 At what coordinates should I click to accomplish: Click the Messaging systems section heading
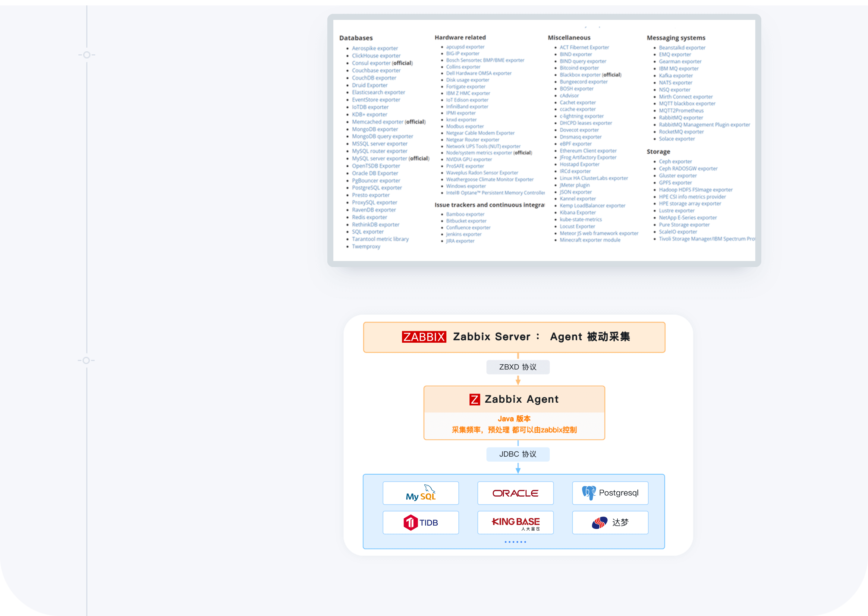tap(676, 38)
